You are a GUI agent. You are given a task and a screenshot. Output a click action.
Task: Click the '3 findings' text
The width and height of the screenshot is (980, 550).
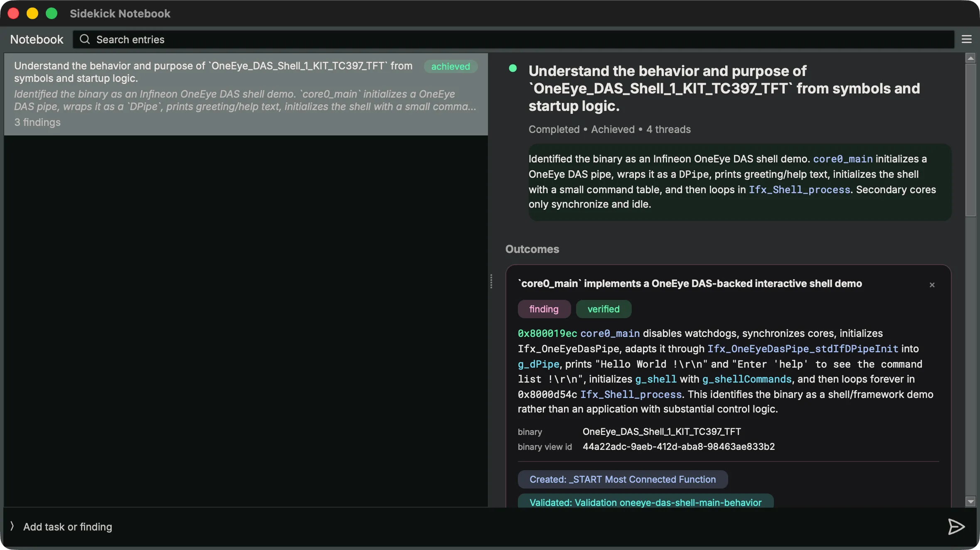click(x=37, y=122)
